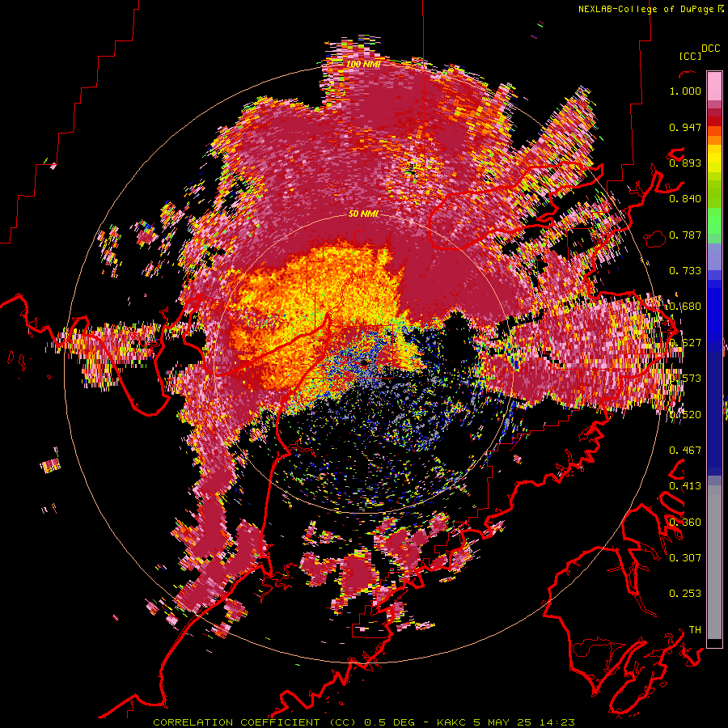Click the DCC label above the color bar
The image size is (728, 728).
pyautogui.click(x=710, y=49)
